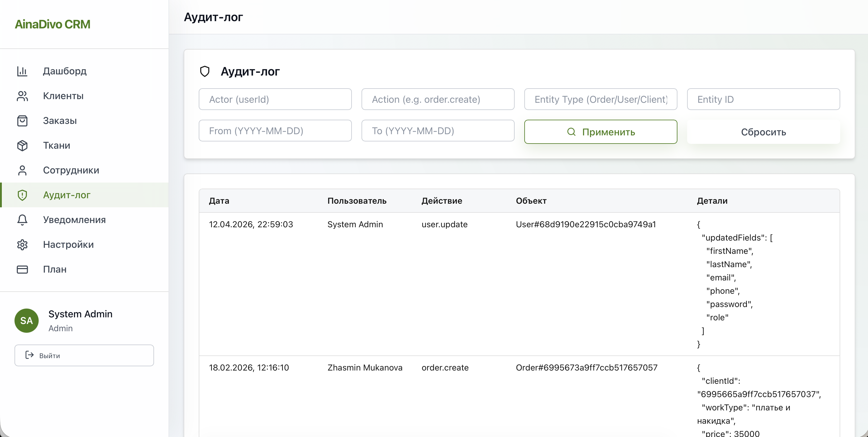Click the logout arrow icon

pos(30,355)
